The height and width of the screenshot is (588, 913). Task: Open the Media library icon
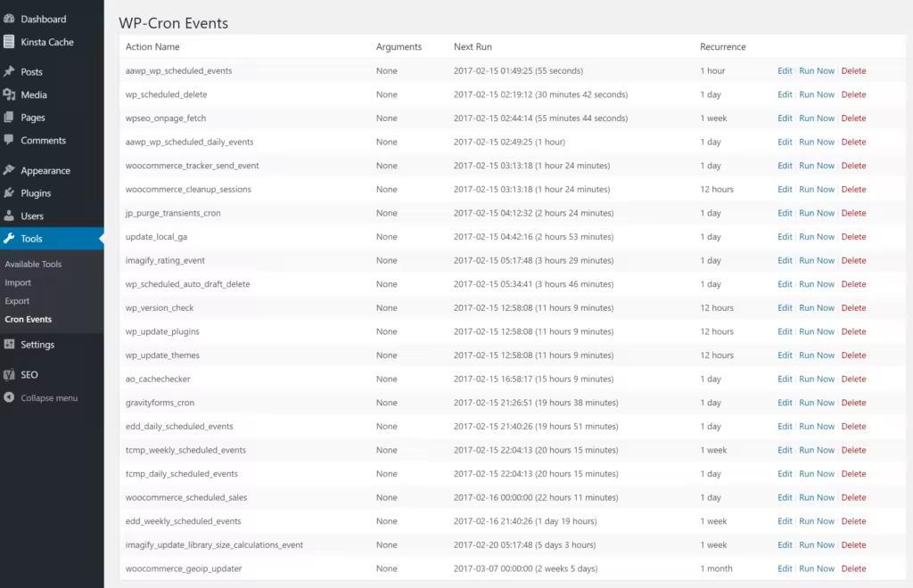tap(9, 94)
